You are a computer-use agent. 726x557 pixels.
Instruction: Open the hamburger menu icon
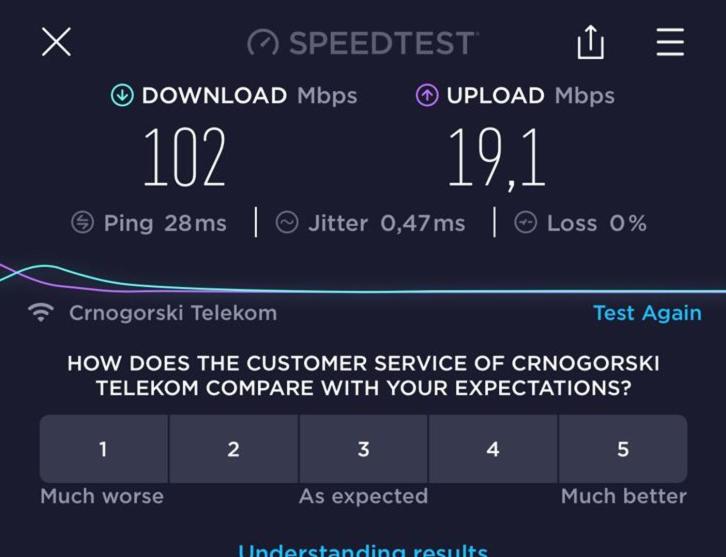click(x=670, y=42)
